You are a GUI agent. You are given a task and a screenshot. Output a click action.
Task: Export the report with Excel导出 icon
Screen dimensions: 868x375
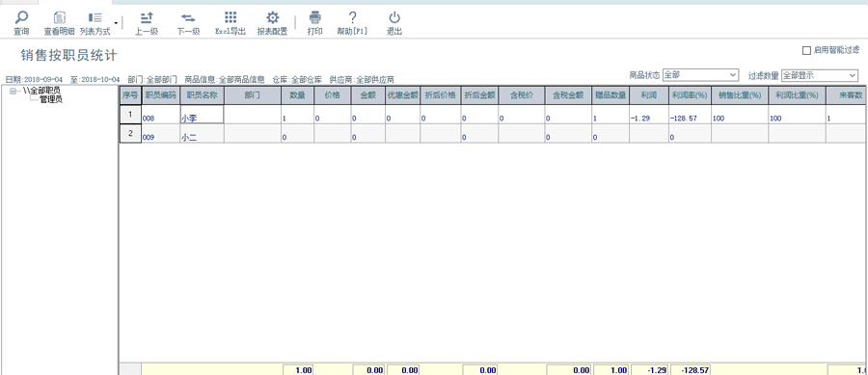231,18
